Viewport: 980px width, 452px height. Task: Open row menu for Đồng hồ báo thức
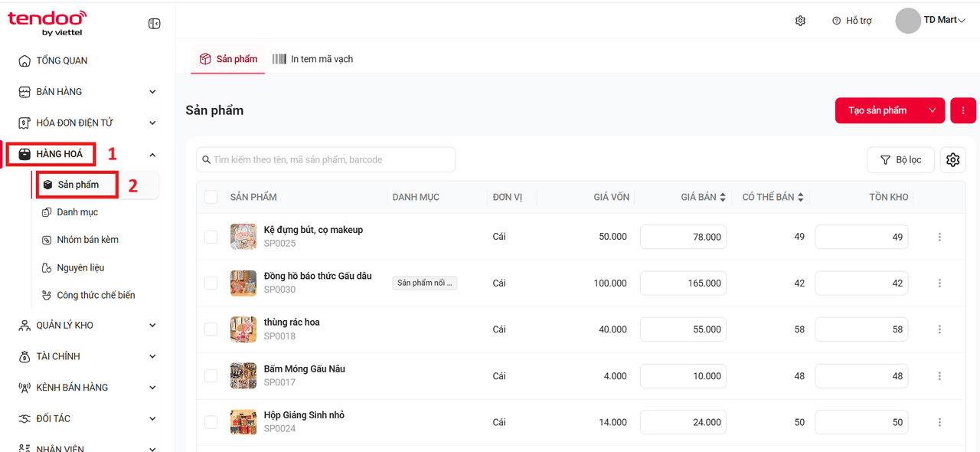939,283
